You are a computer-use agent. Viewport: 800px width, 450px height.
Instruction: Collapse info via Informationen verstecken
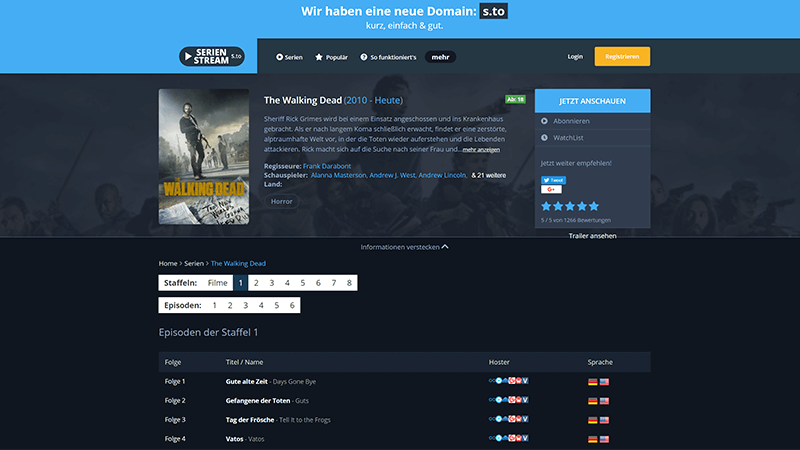click(x=405, y=247)
